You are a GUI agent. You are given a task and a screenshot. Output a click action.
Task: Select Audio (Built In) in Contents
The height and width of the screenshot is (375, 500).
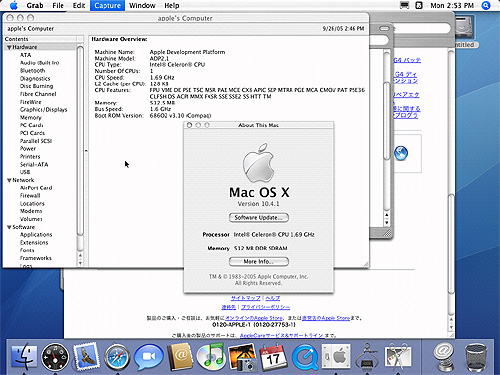[x=39, y=63]
